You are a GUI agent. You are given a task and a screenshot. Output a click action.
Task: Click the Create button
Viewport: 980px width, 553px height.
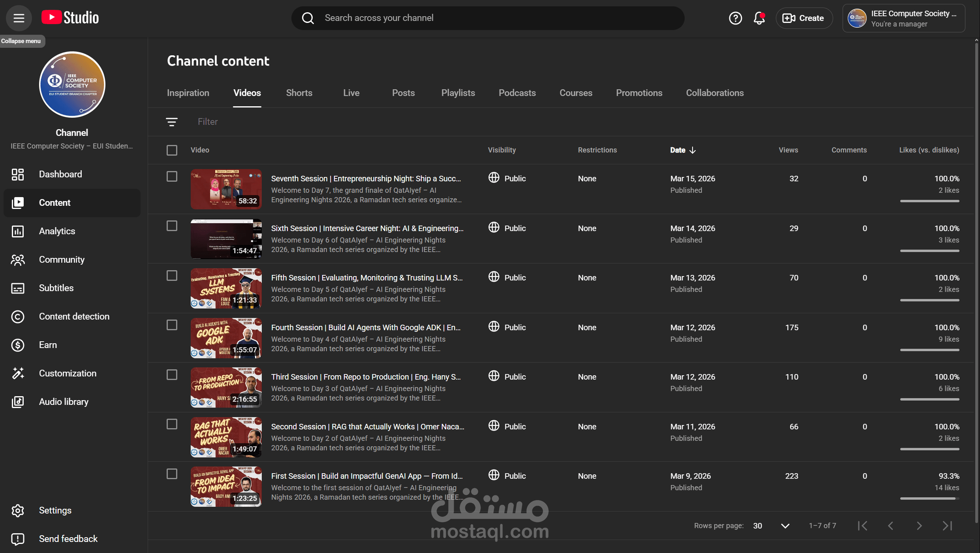(x=804, y=18)
